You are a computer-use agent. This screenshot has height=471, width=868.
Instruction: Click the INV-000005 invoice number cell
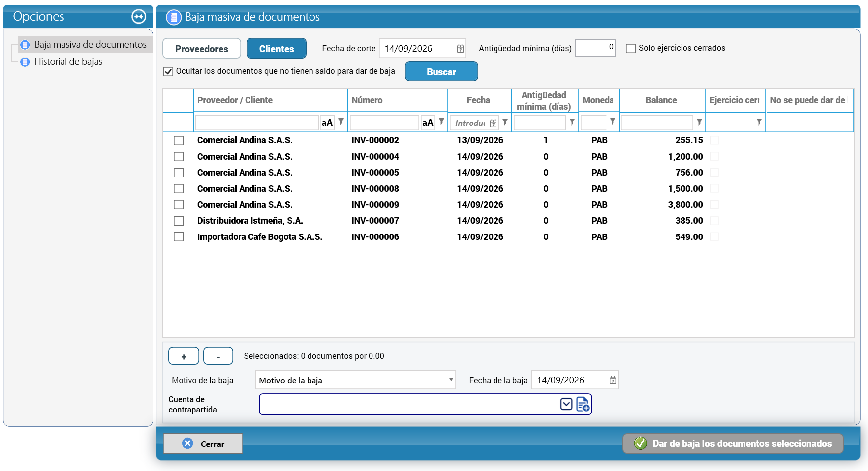point(375,173)
